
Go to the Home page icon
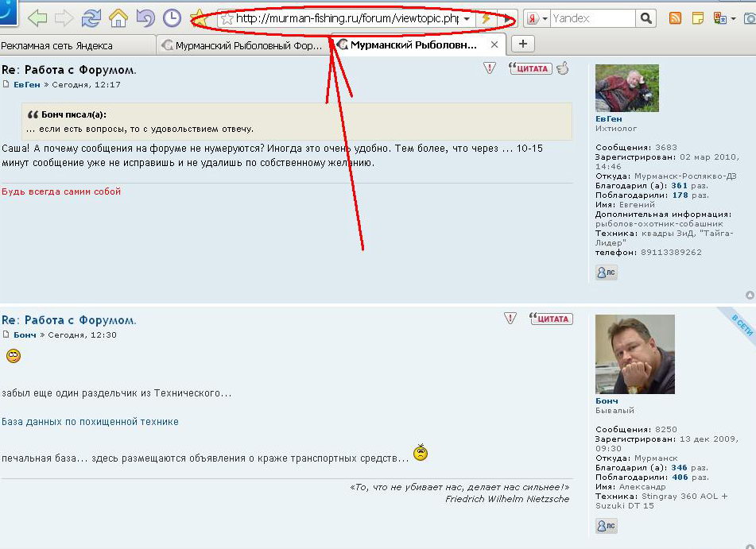click(118, 17)
